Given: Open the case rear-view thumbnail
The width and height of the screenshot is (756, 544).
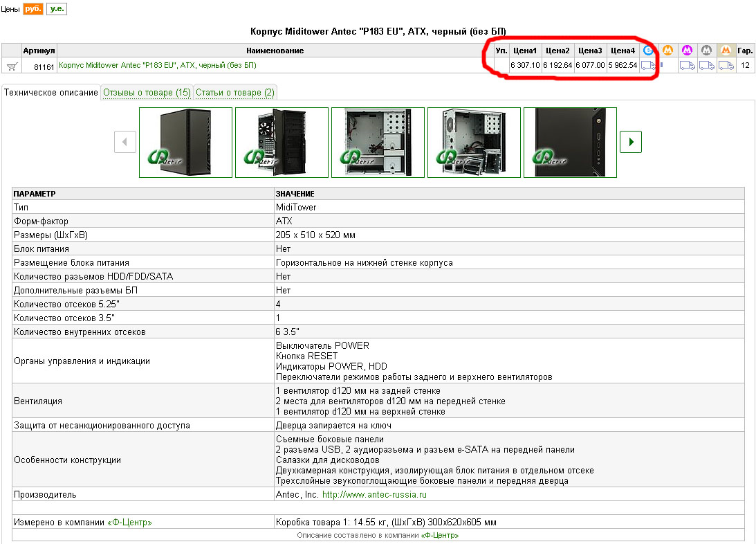Looking at the screenshot, I should (282, 143).
